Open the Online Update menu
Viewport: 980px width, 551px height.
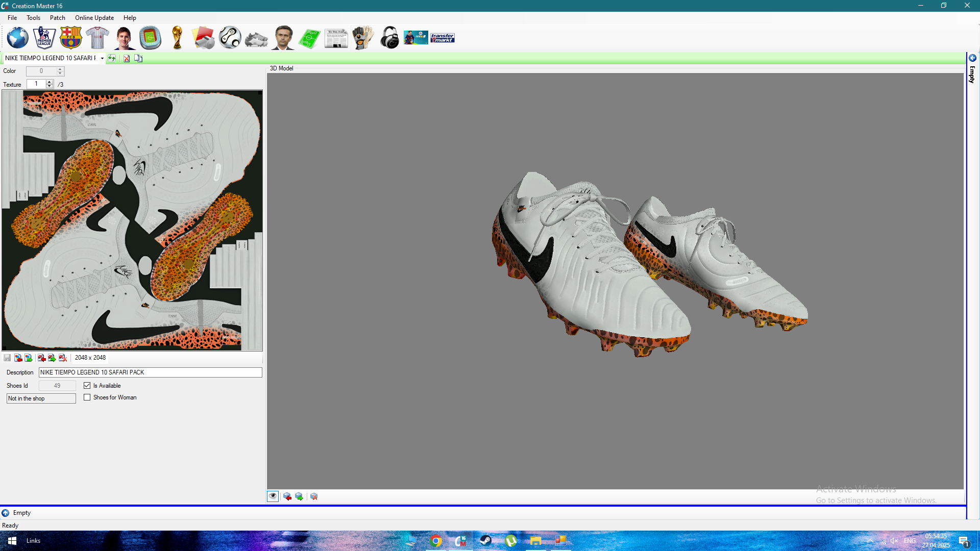94,18
